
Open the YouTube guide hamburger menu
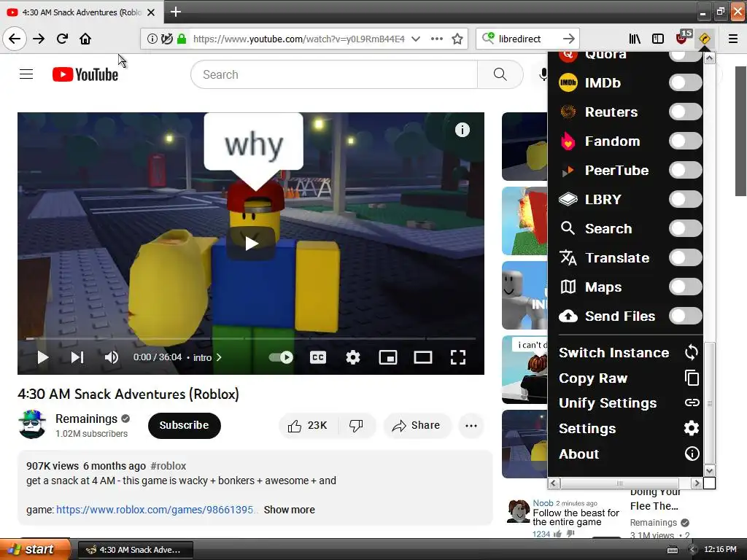pyautogui.click(x=26, y=74)
